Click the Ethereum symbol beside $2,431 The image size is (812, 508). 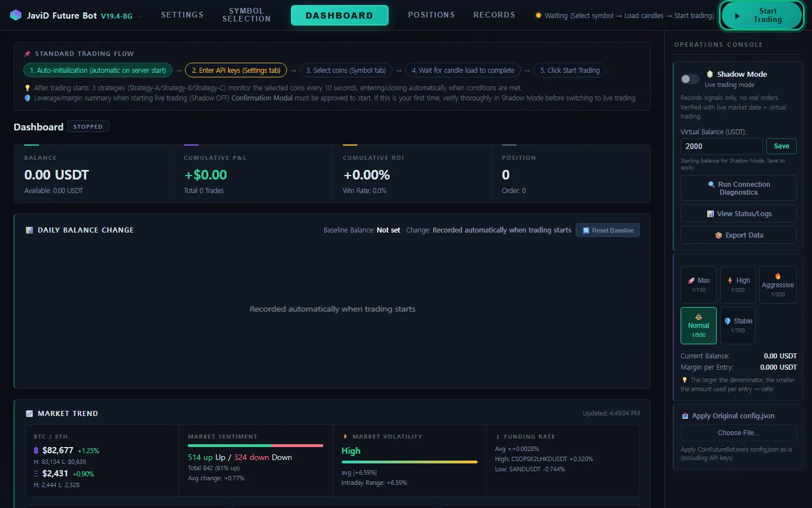tap(36, 474)
